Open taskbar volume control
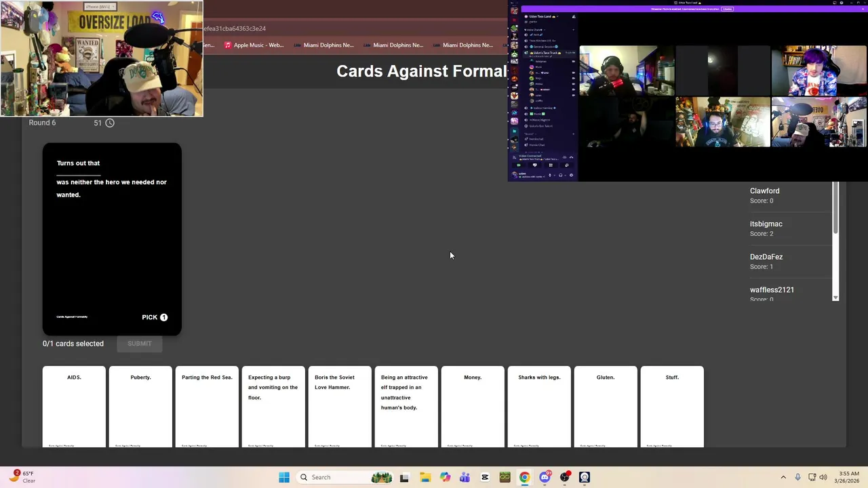Viewport: 868px width, 488px height. click(823, 477)
